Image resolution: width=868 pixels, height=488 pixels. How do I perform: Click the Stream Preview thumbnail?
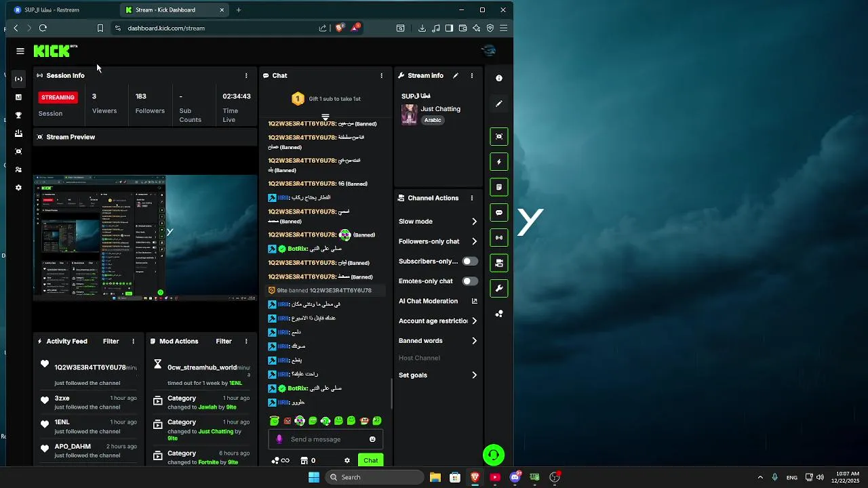point(146,237)
